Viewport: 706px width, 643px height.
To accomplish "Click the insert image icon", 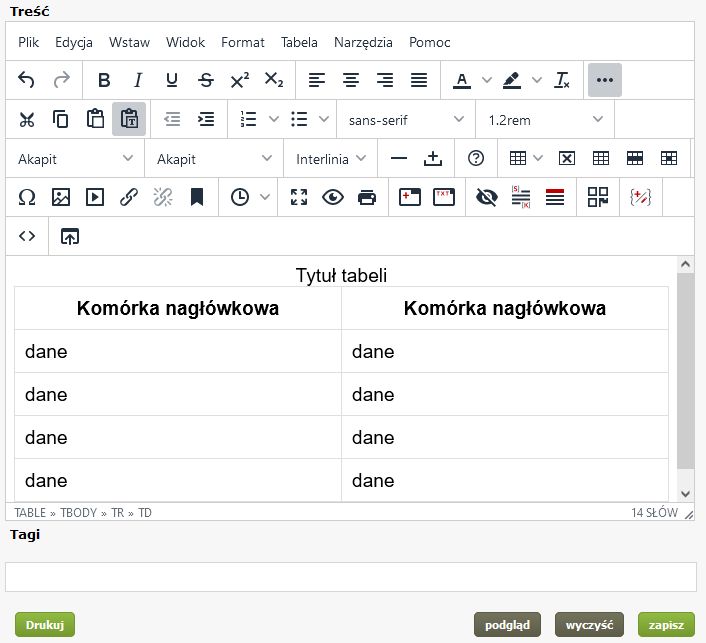I will pyautogui.click(x=61, y=197).
